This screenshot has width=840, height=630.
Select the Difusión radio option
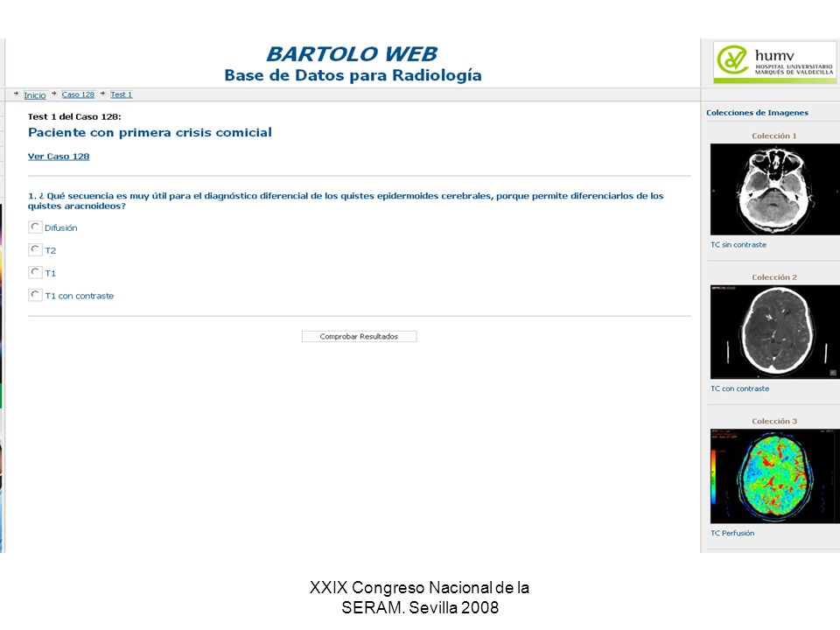[35, 227]
